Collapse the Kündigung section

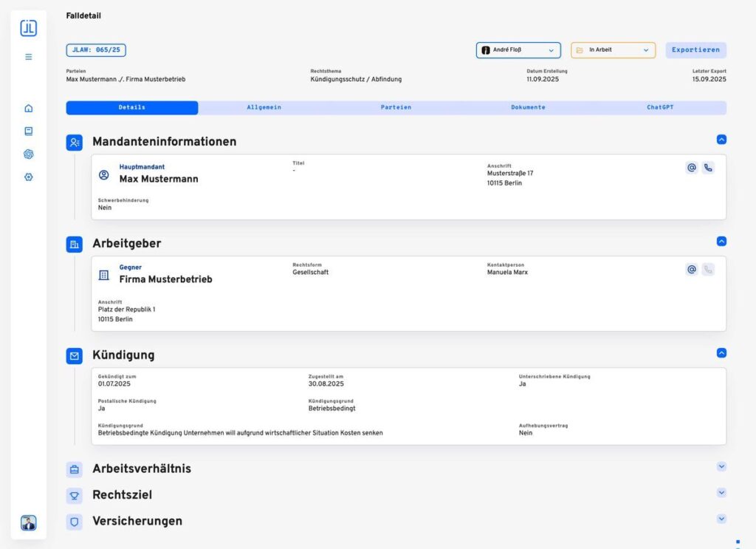(x=721, y=353)
